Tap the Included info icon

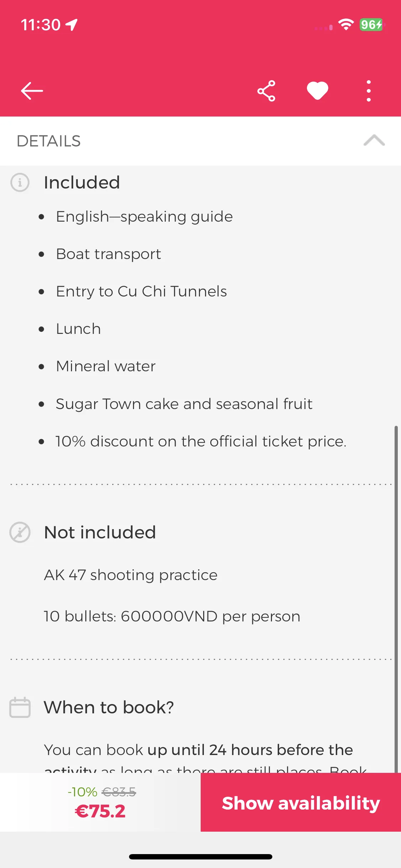point(20,182)
